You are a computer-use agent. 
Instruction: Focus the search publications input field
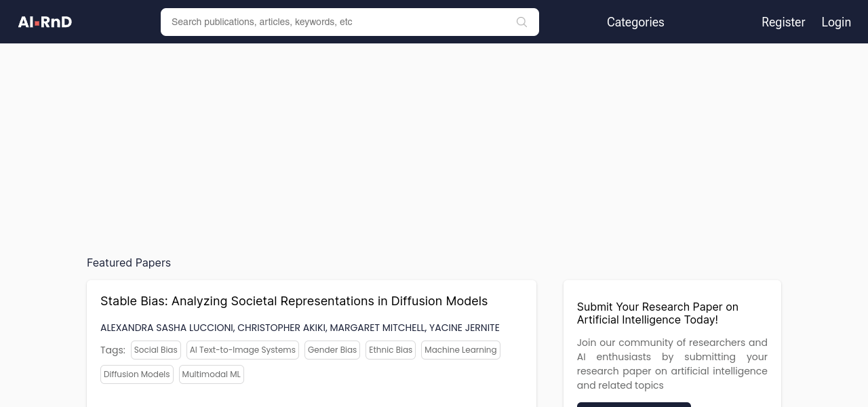click(x=339, y=22)
